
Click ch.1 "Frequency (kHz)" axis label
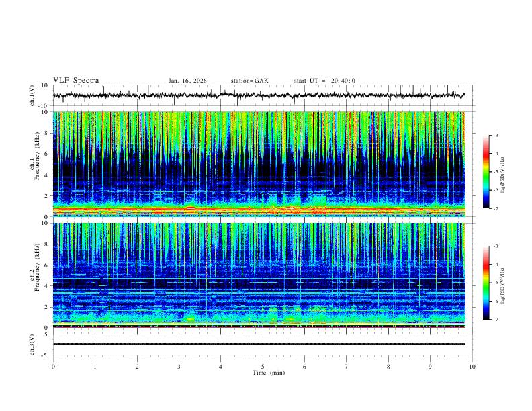coord(37,156)
